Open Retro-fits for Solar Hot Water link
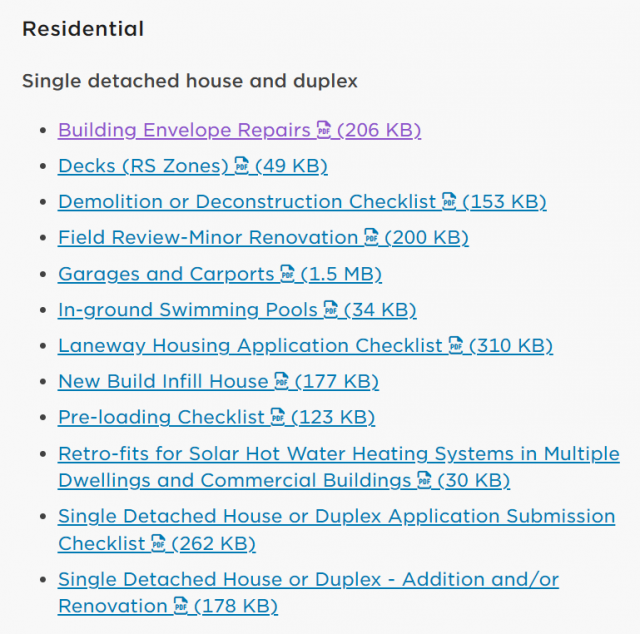640x634 pixels. 338,454
